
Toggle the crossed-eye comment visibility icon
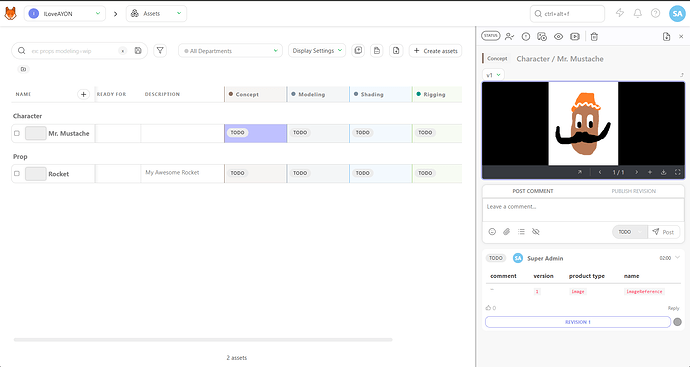(x=536, y=231)
